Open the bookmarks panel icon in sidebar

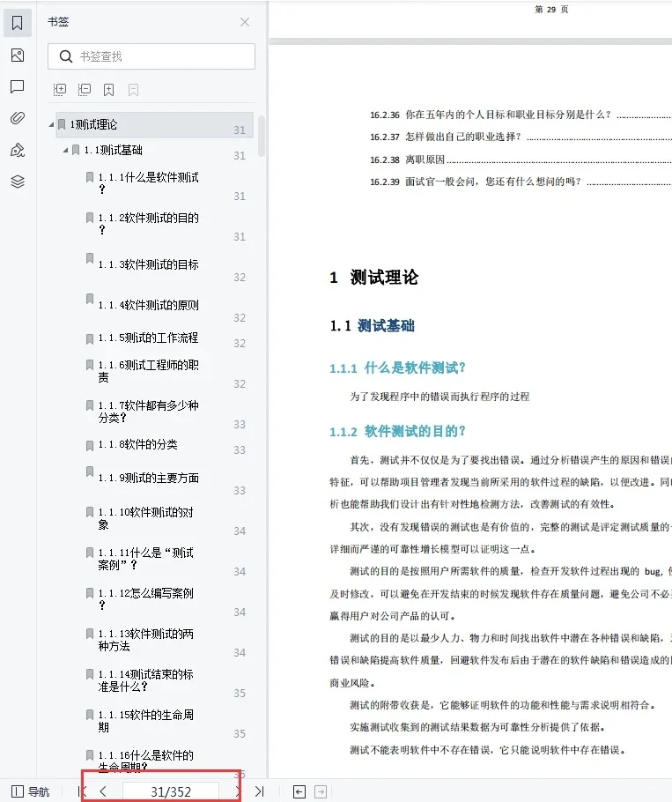18,23
